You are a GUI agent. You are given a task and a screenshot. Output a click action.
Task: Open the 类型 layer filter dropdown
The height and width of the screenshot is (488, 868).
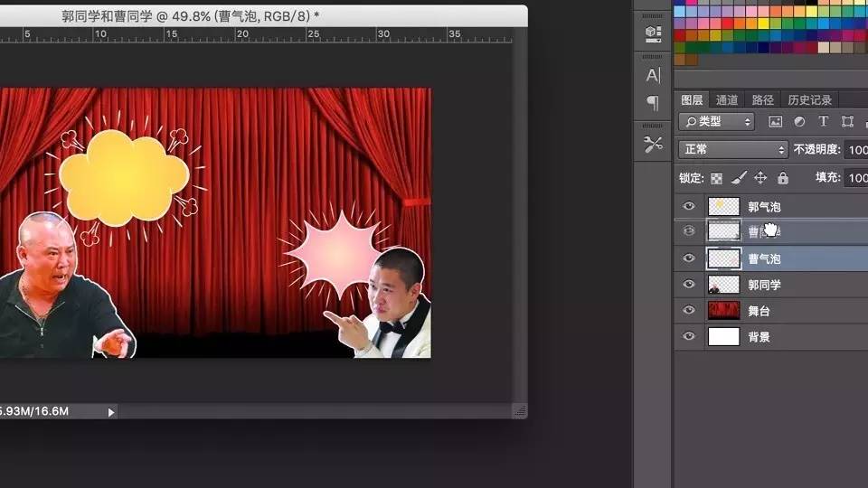717,121
